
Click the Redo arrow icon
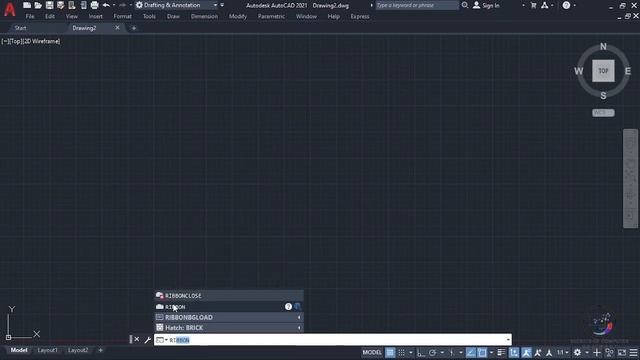click(122, 5)
